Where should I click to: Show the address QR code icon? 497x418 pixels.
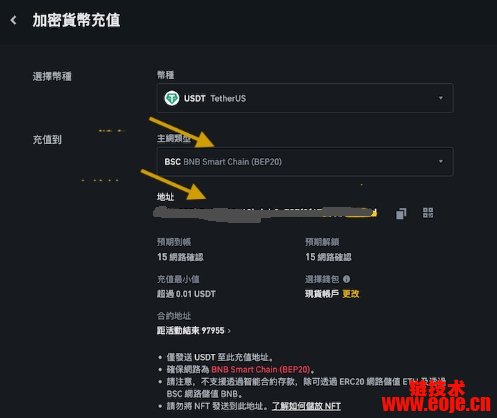[428, 213]
